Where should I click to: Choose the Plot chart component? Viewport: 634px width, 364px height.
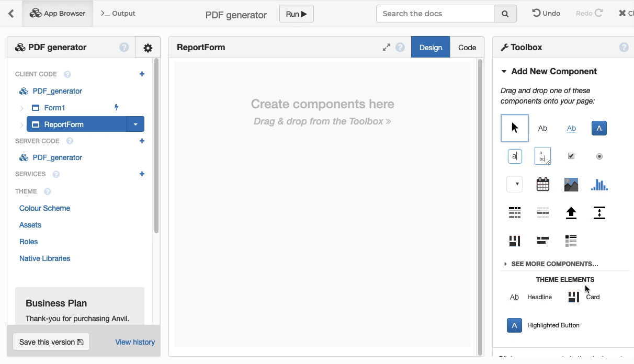pyautogui.click(x=599, y=184)
